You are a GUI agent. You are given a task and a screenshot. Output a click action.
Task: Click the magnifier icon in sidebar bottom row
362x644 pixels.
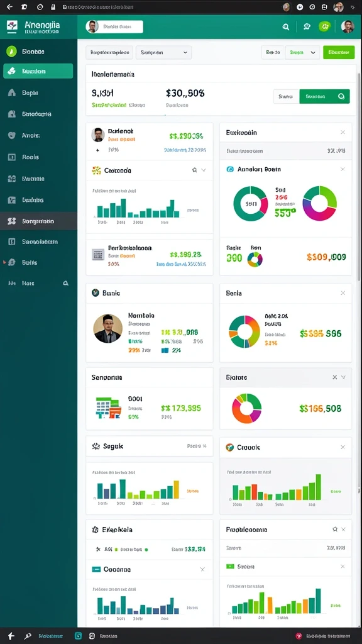pyautogui.click(x=65, y=283)
